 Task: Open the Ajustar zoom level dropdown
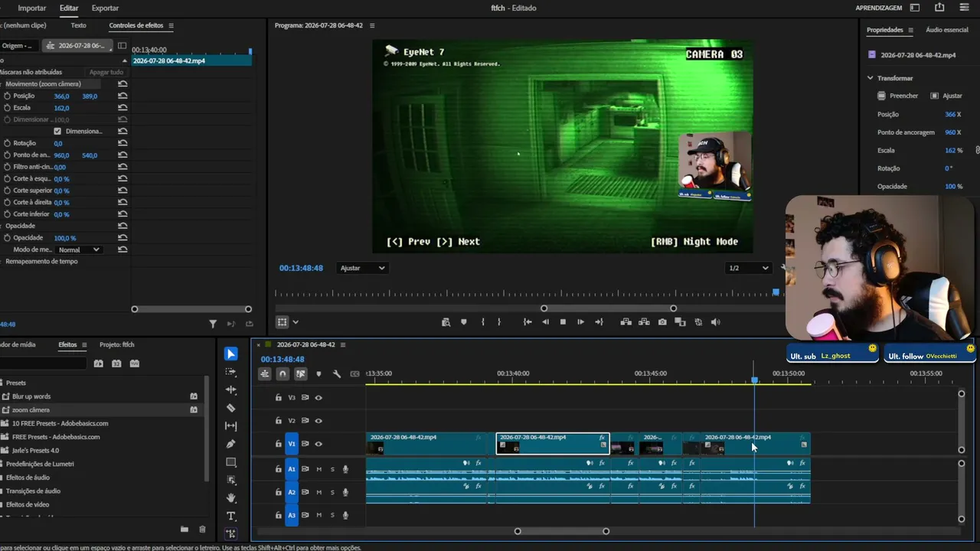[x=362, y=268]
